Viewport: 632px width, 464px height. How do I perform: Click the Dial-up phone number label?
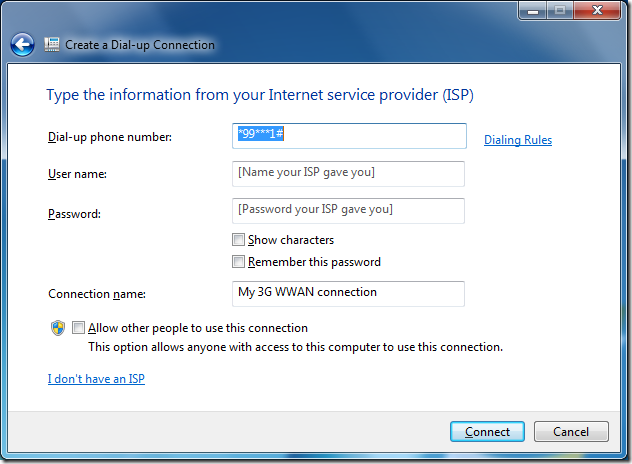[x=110, y=137]
